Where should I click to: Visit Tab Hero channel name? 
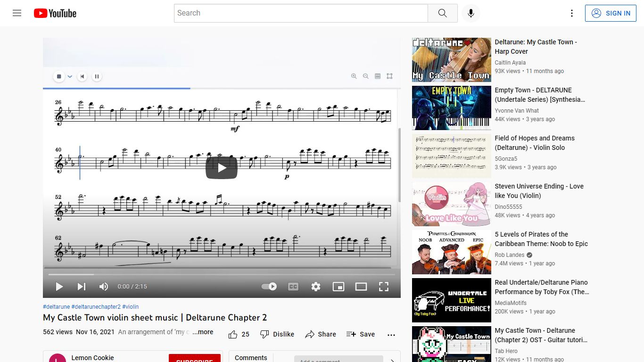tap(506, 351)
